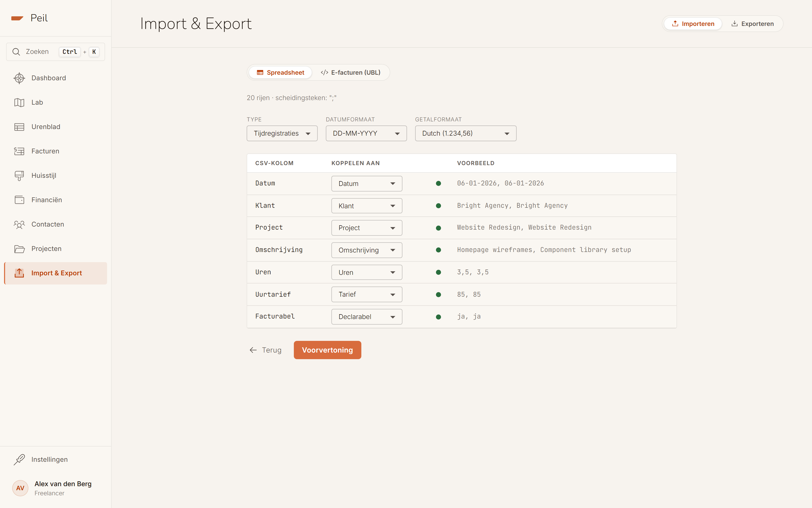
Task: Open Lab via its map icon
Action: 19,102
